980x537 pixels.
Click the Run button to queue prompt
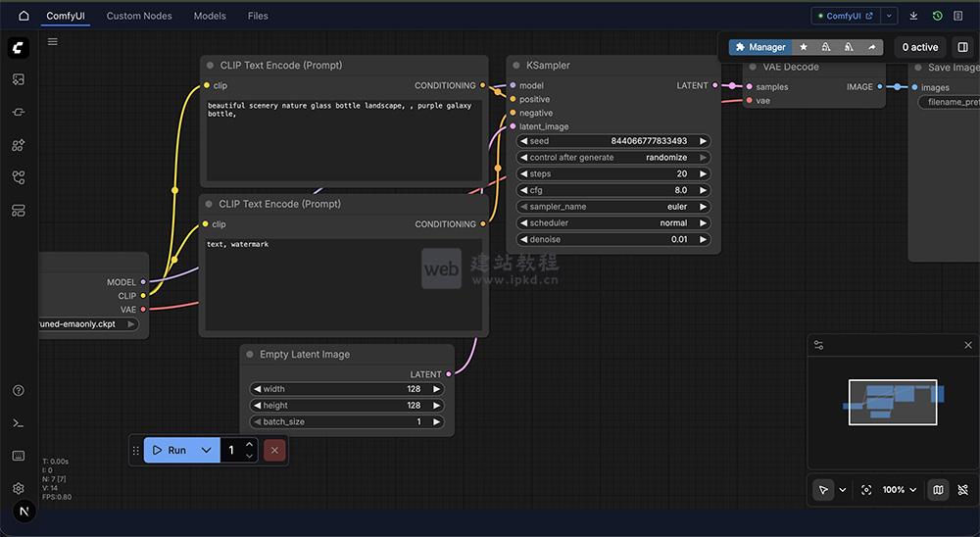click(170, 450)
